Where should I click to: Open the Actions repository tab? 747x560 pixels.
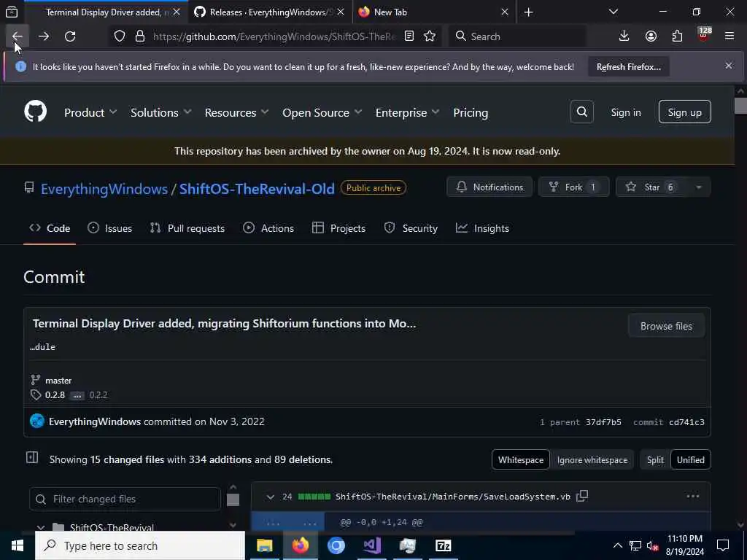tap(268, 228)
